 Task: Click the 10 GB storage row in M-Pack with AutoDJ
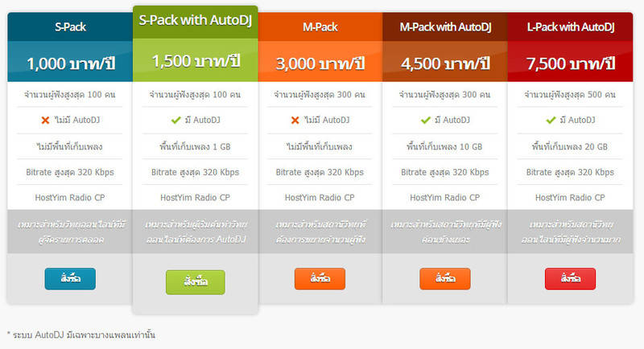(x=445, y=146)
